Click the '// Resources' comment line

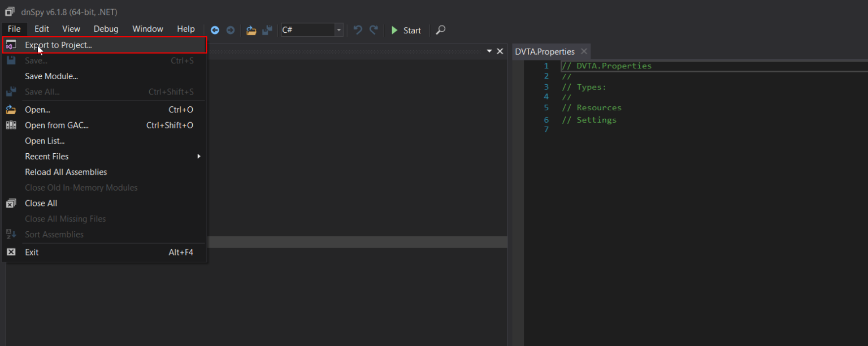pyautogui.click(x=592, y=108)
